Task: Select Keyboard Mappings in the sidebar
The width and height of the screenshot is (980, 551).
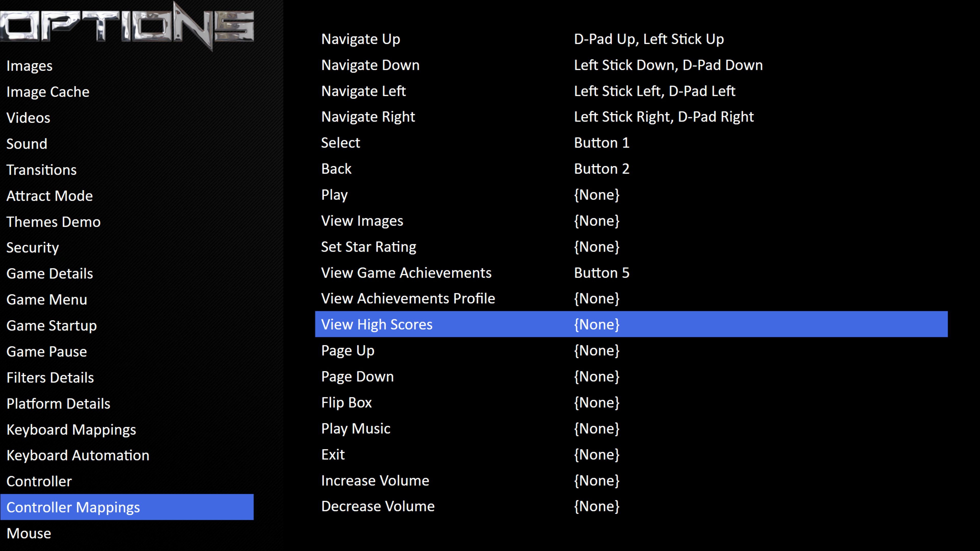Action: coord(127,430)
